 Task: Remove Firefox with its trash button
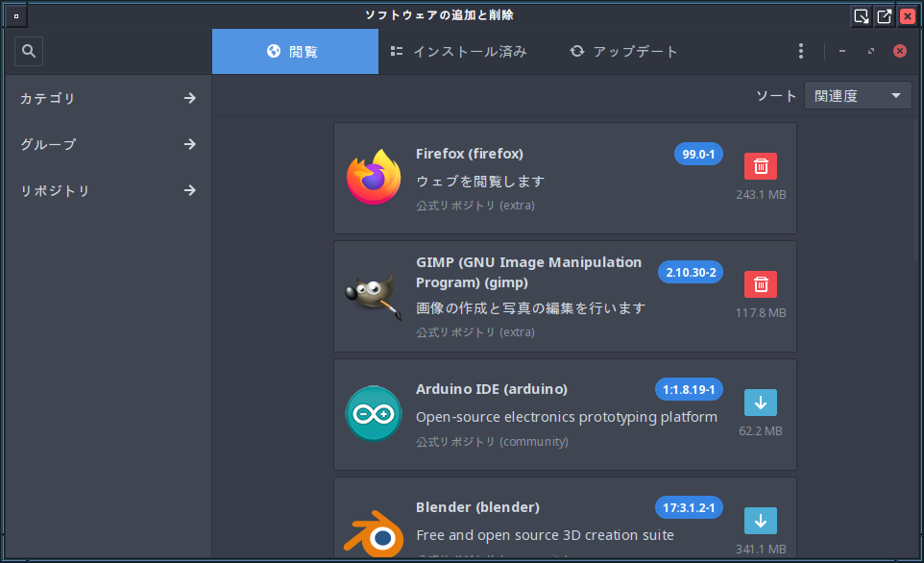point(760,166)
